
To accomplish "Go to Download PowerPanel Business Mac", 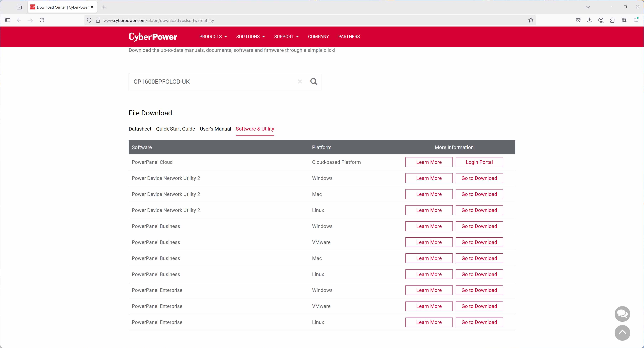I will [x=479, y=258].
